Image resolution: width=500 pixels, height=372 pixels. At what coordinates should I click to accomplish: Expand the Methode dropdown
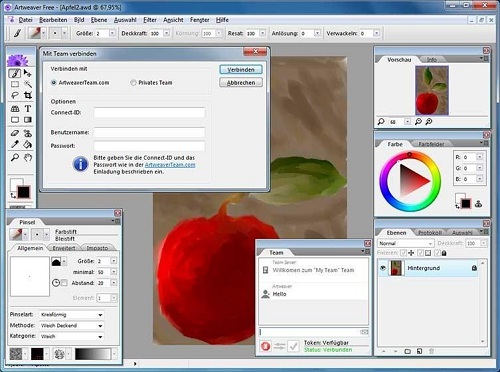coord(72,326)
